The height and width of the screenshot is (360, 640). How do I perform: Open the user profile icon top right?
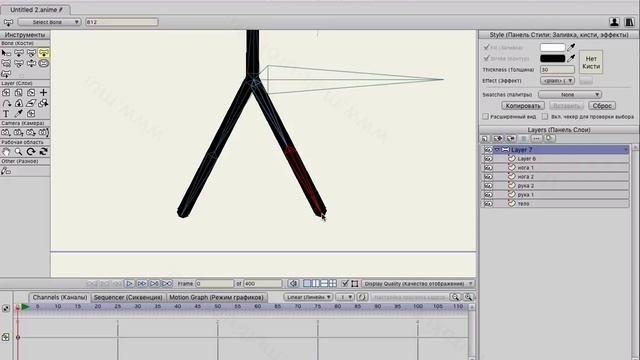pos(614,22)
